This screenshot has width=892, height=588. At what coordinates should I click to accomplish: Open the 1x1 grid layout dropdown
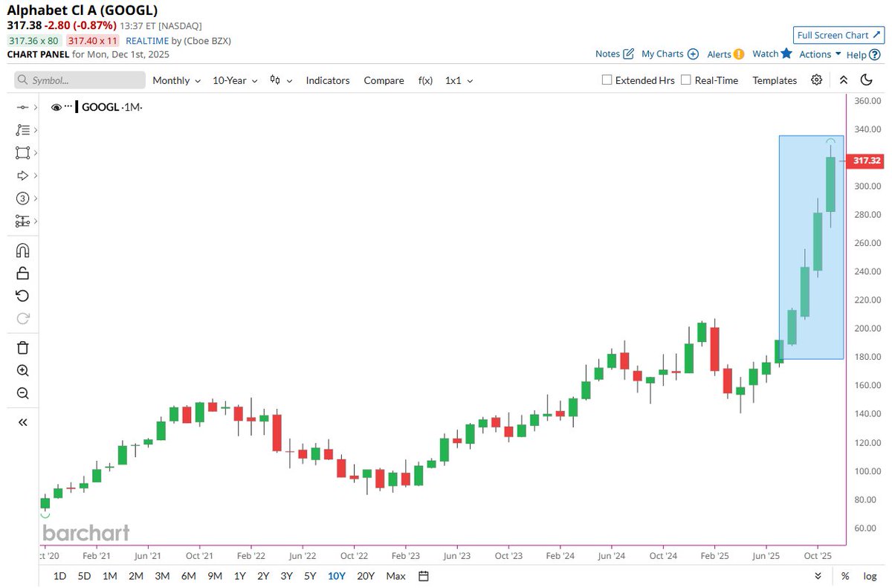tap(459, 80)
